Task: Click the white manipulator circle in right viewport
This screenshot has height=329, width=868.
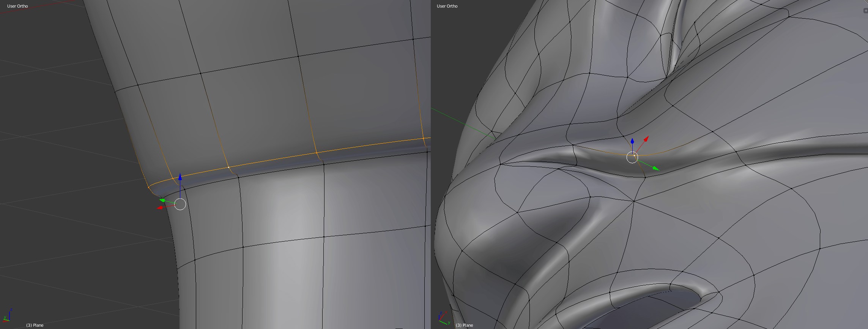Action: (632, 157)
